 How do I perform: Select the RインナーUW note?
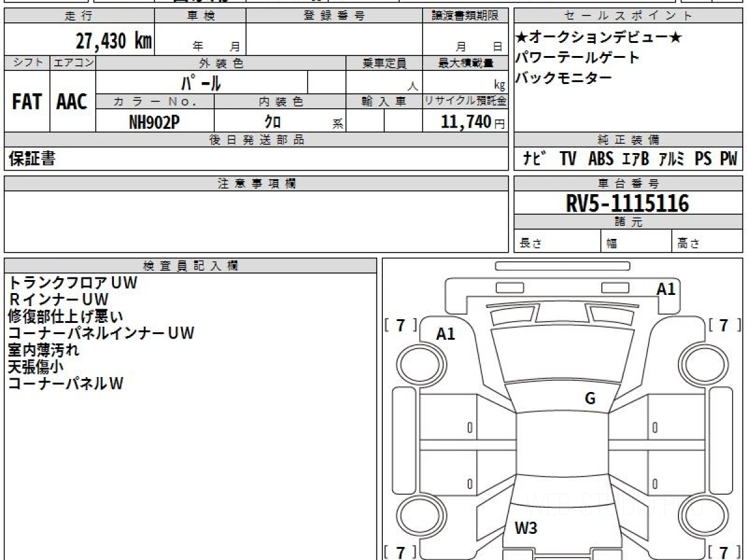click(x=59, y=299)
